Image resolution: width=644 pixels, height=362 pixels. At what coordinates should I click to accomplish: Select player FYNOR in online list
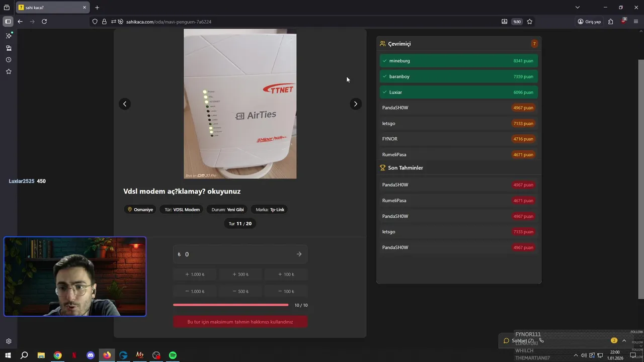coord(458,139)
